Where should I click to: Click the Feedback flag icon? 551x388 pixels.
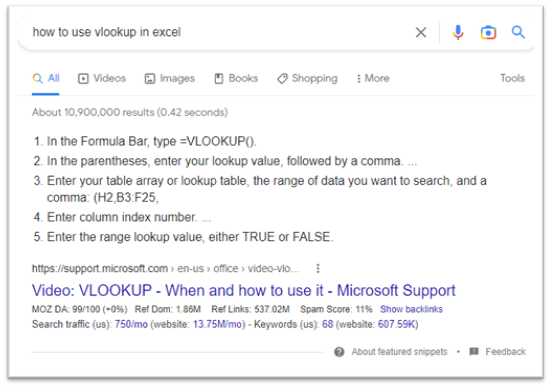coord(474,351)
